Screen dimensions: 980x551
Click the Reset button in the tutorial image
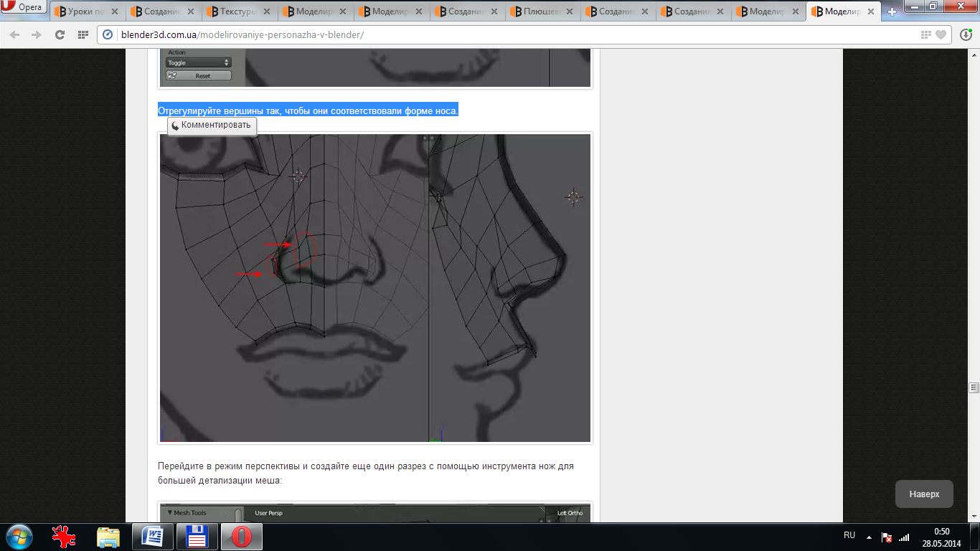199,75
